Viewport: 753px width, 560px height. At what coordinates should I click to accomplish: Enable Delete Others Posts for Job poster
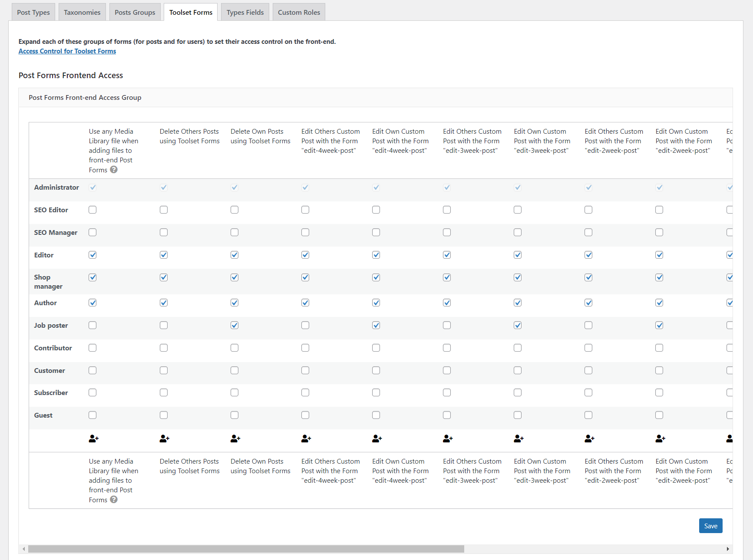point(164,325)
